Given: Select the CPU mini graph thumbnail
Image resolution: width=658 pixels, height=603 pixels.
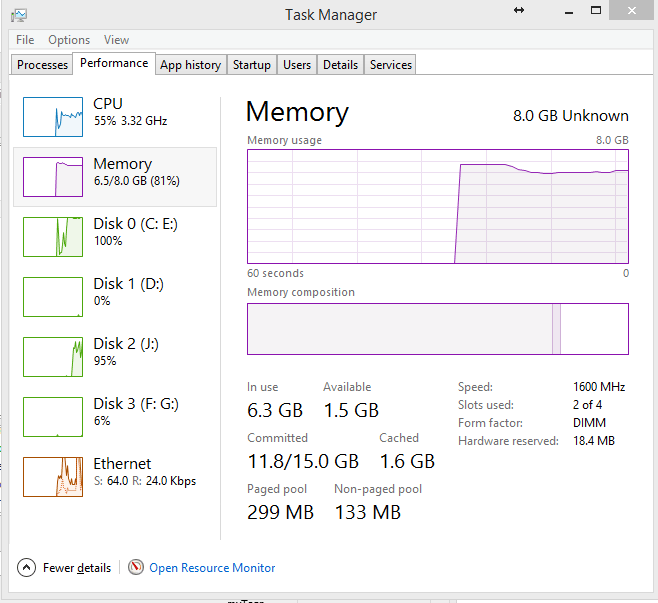Looking at the screenshot, I should [x=53, y=117].
